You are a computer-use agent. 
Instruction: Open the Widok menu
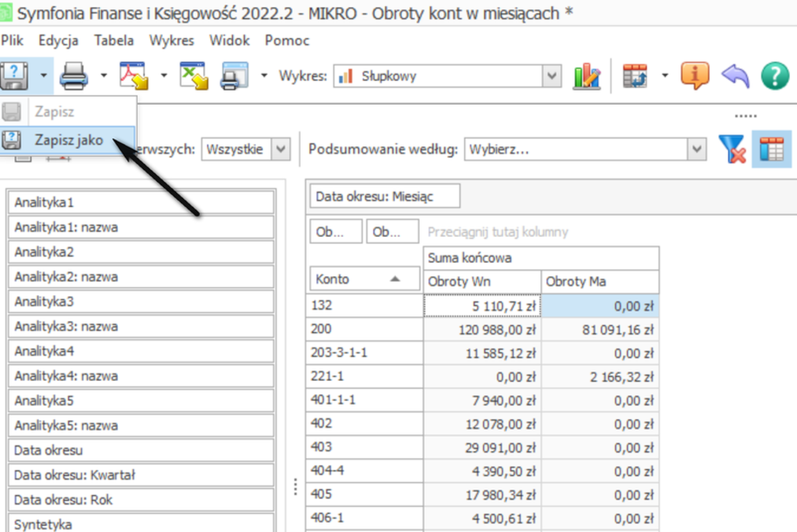coord(230,41)
